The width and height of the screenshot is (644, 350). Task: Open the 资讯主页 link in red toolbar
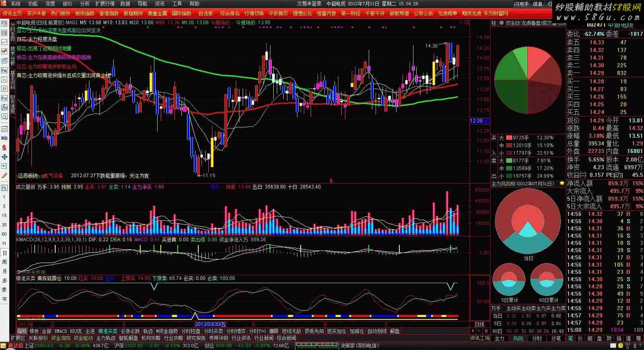[12, 13]
